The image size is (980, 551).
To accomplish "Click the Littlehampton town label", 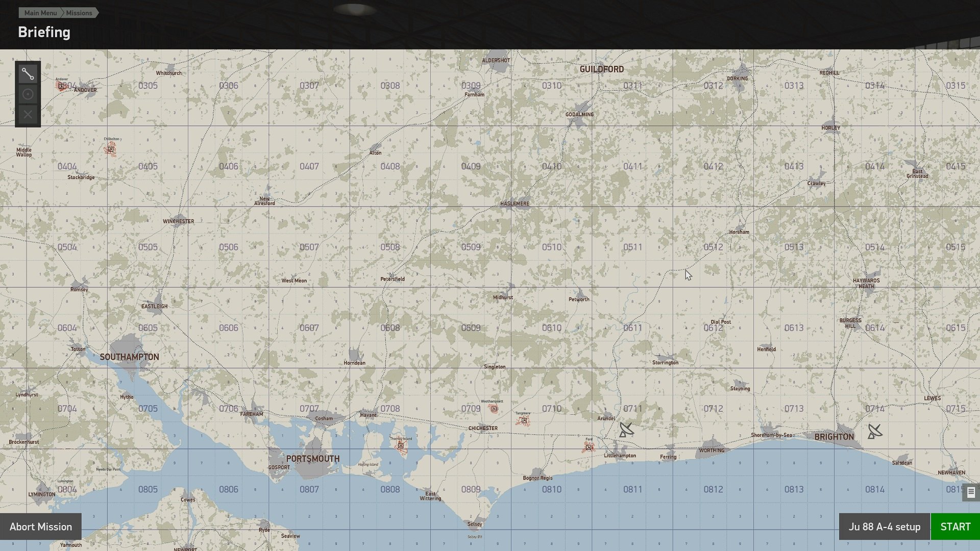I will (x=620, y=456).
